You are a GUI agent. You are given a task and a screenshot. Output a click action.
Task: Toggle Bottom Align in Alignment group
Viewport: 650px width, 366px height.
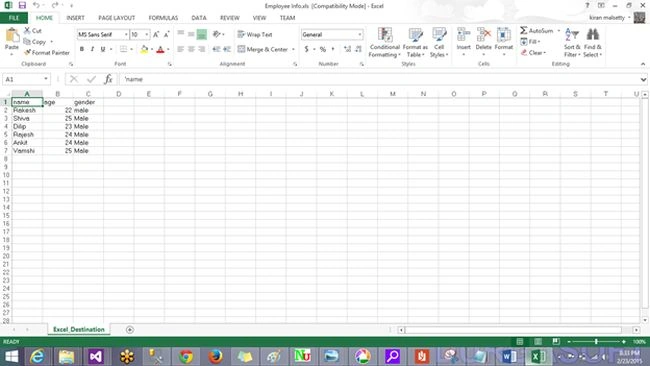pos(201,34)
